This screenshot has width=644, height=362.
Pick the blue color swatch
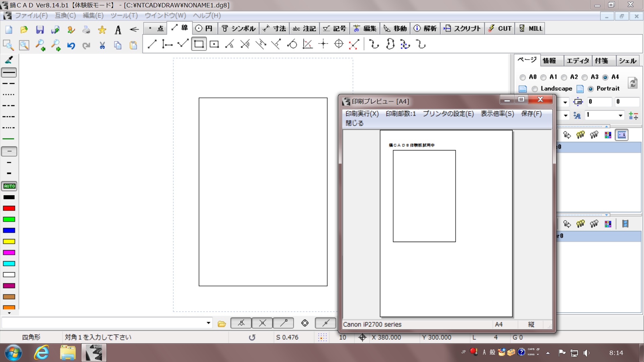(x=9, y=230)
